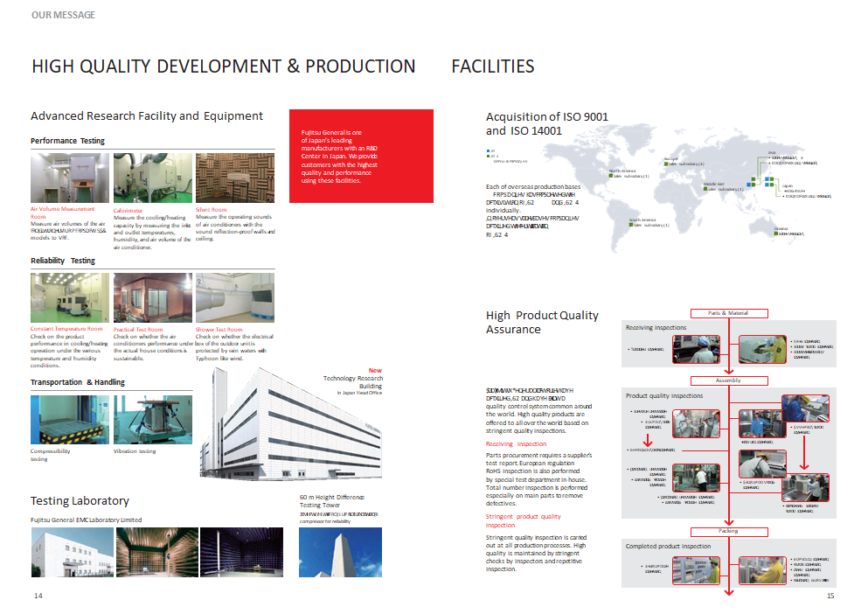Click the Vibration testing caption

tap(135, 451)
